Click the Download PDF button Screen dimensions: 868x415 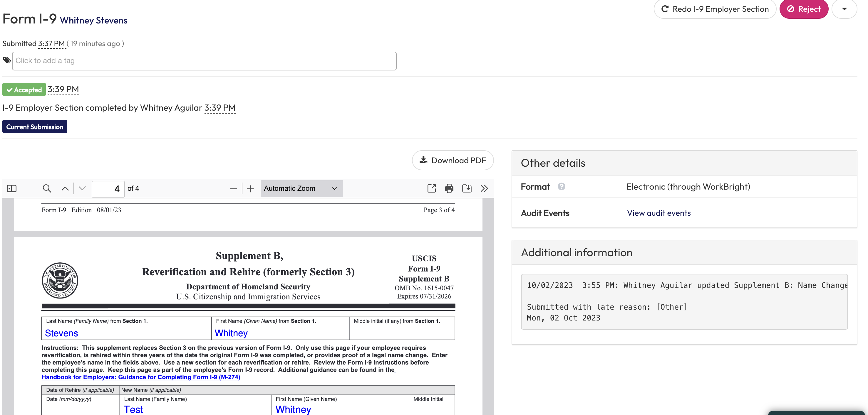(x=453, y=161)
